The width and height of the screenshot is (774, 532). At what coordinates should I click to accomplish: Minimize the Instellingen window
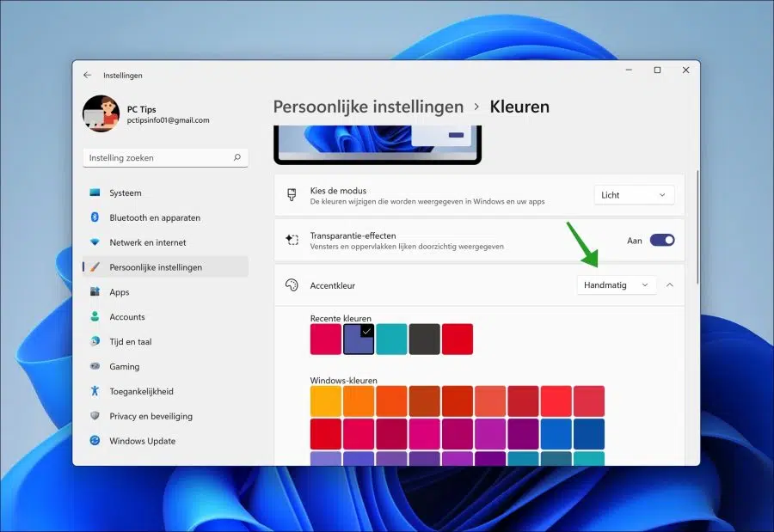629,70
